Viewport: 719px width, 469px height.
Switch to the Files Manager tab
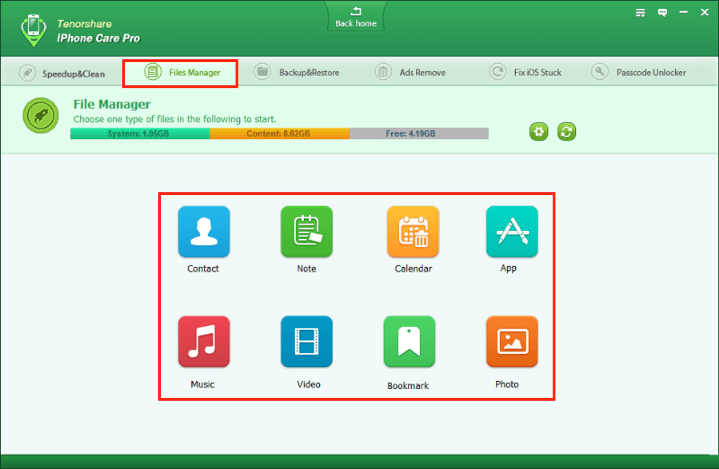click(180, 72)
